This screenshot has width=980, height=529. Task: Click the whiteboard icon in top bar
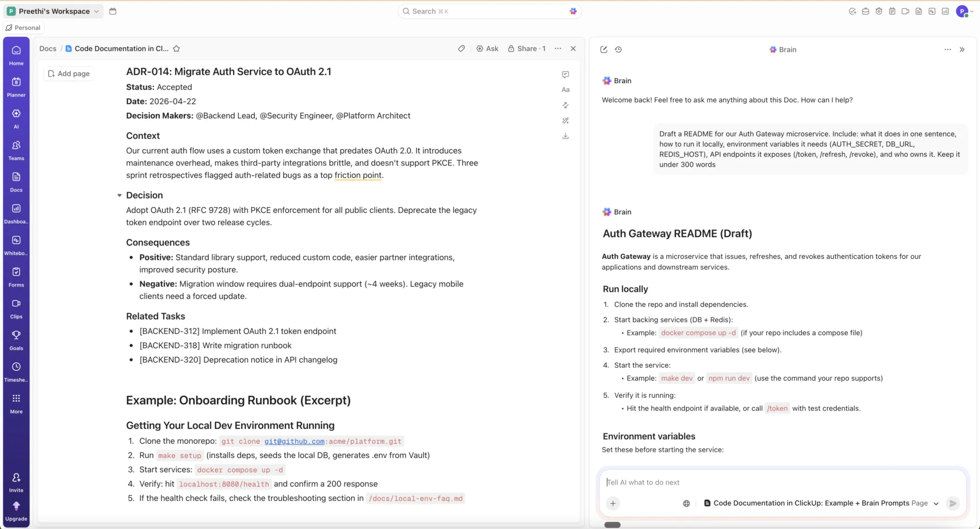click(x=932, y=11)
